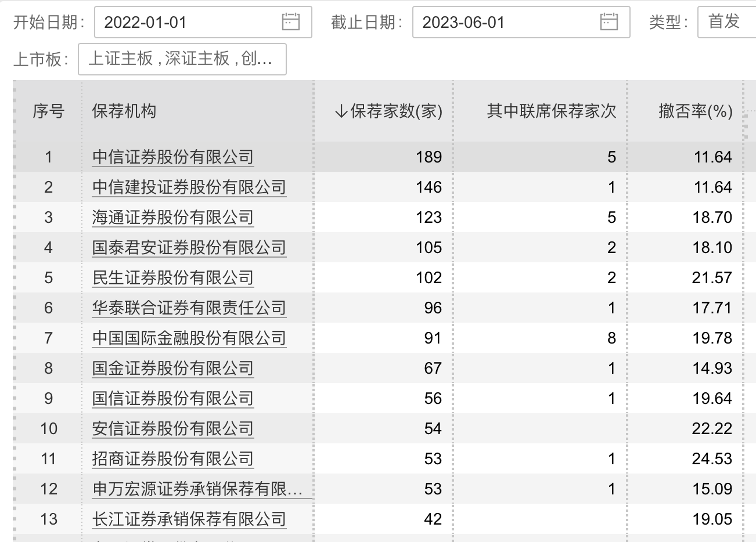Select joint sponsor count 8 for 中国国际金融
The width and height of the screenshot is (756, 542).
pos(611,338)
